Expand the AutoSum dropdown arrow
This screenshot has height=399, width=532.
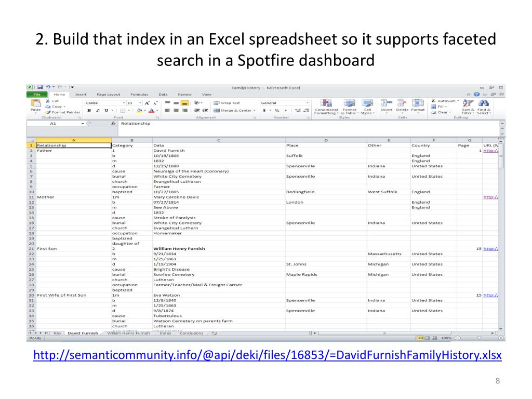(458, 101)
